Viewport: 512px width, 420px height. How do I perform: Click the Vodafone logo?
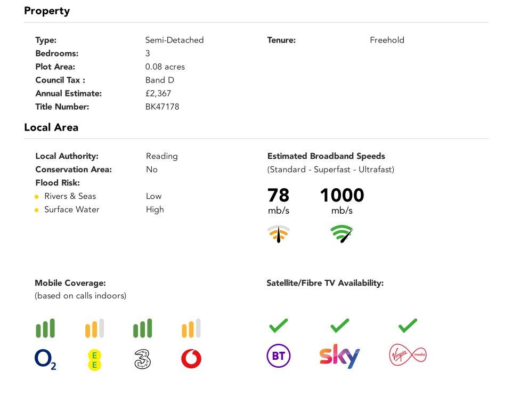point(191,359)
